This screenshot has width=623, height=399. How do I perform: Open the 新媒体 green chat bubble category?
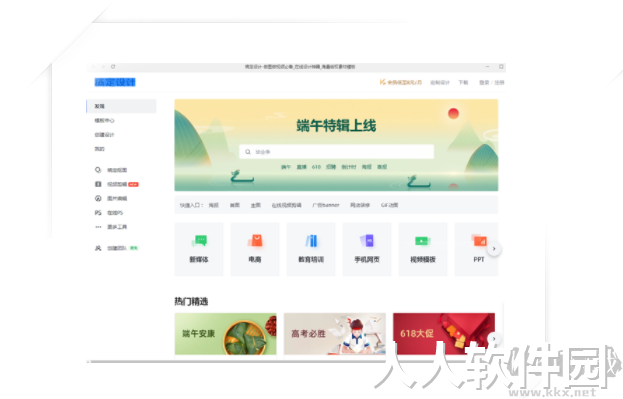point(199,249)
